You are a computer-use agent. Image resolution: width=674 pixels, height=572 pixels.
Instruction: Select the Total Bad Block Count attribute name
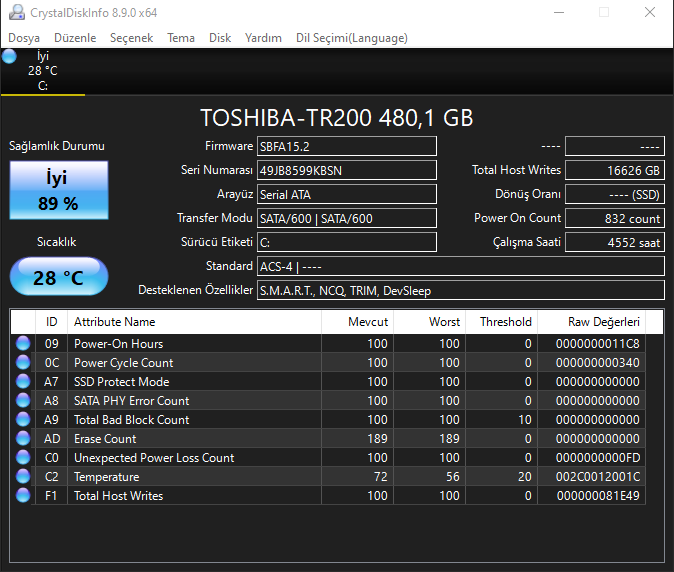click(132, 419)
